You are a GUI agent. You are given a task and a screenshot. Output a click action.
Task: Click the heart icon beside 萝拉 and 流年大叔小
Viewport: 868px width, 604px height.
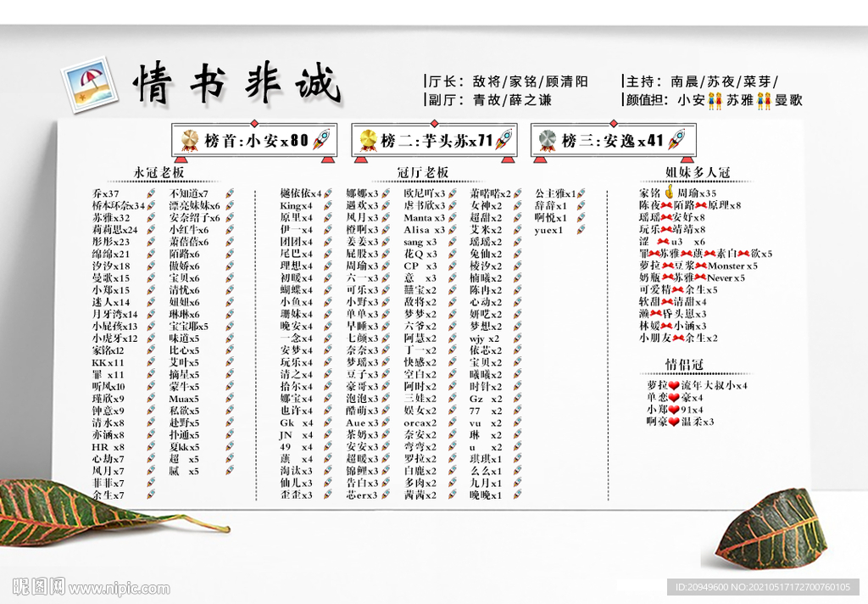pos(674,385)
